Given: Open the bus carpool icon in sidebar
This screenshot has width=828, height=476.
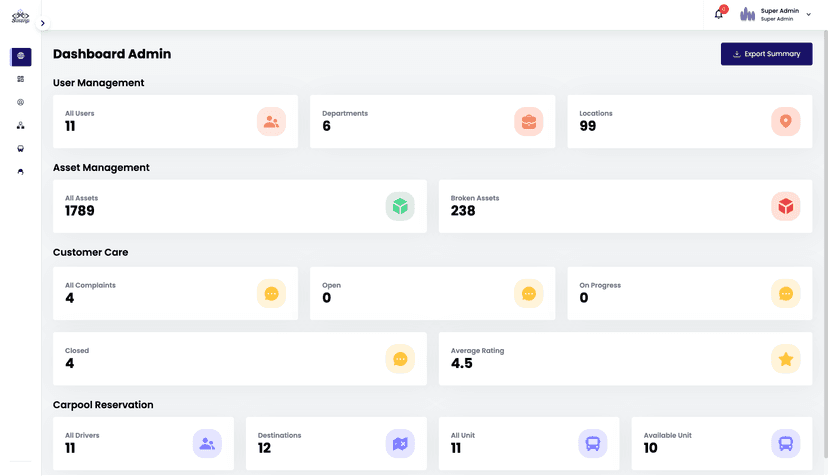Looking at the screenshot, I should coord(21,148).
